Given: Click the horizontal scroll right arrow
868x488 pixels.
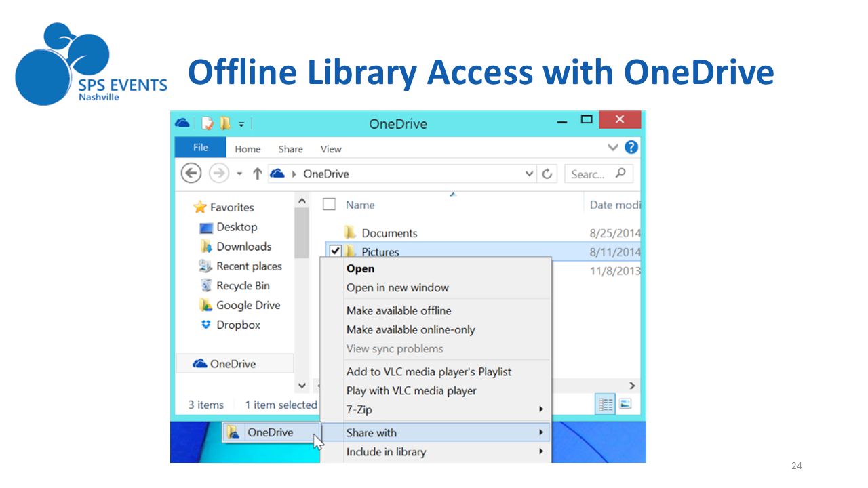Looking at the screenshot, I should 632,386.
